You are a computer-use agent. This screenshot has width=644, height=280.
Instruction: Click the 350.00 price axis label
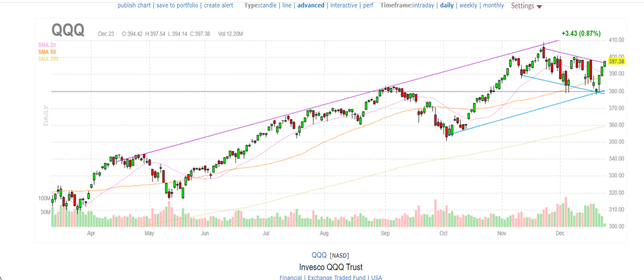616,142
